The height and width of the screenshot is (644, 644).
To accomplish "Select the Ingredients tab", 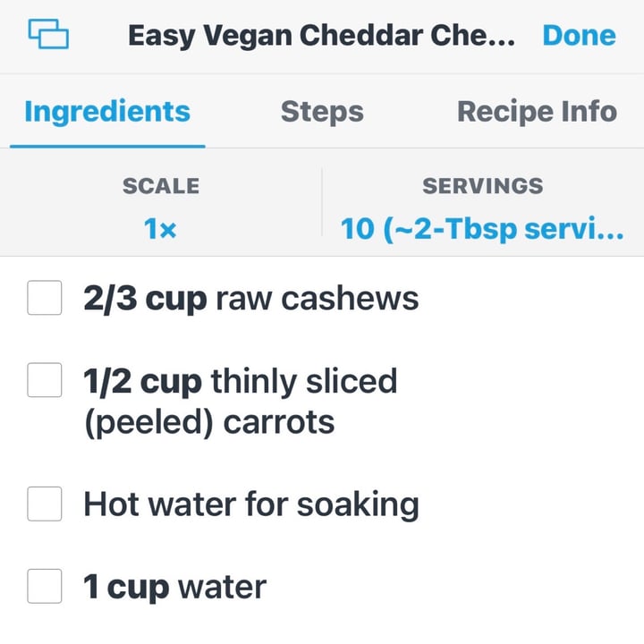I will [107, 112].
